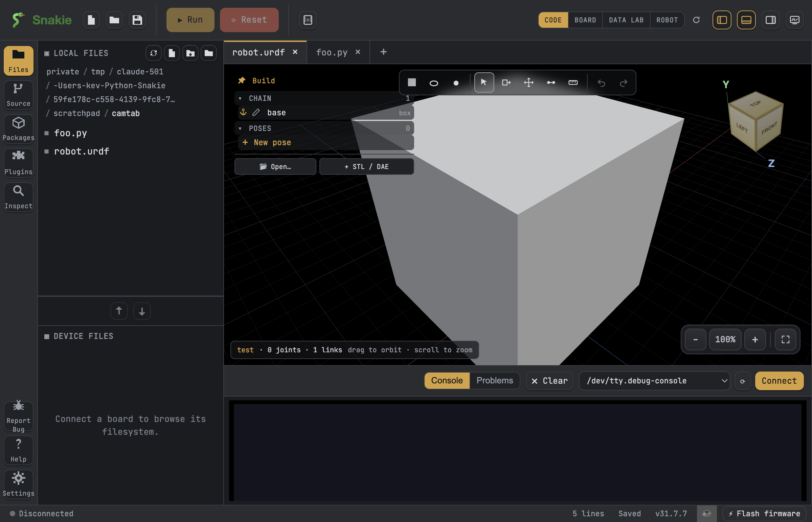Open the Plugins sidebar
The width and height of the screenshot is (812, 522).
[18, 163]
